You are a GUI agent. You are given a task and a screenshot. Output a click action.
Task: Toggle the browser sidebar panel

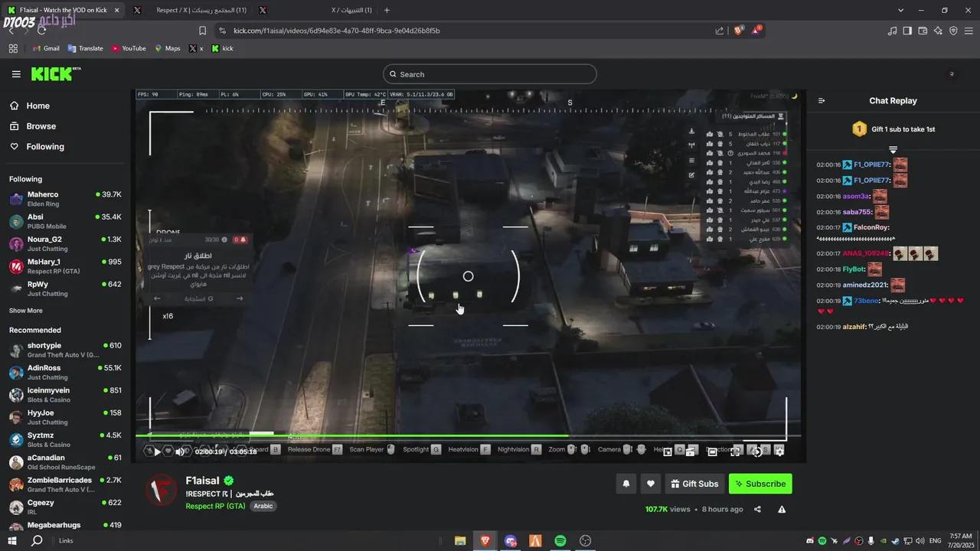tap(907, 31)
